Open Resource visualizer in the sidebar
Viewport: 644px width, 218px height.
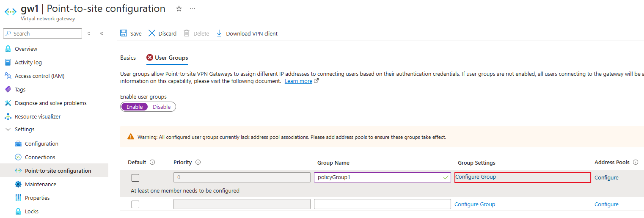(38, 116)
